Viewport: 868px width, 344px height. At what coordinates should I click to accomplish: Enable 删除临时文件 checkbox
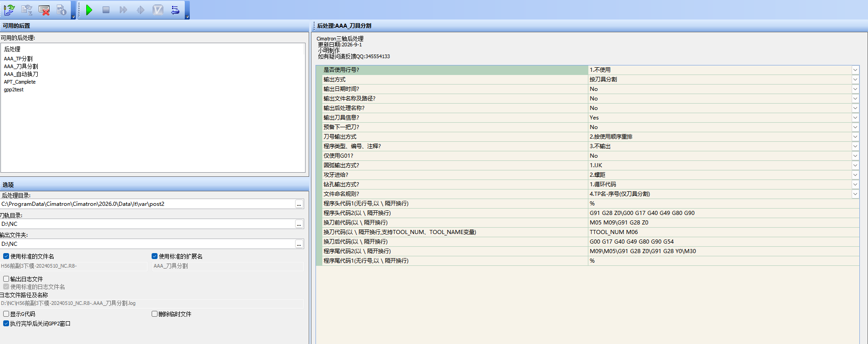[154, 314]
